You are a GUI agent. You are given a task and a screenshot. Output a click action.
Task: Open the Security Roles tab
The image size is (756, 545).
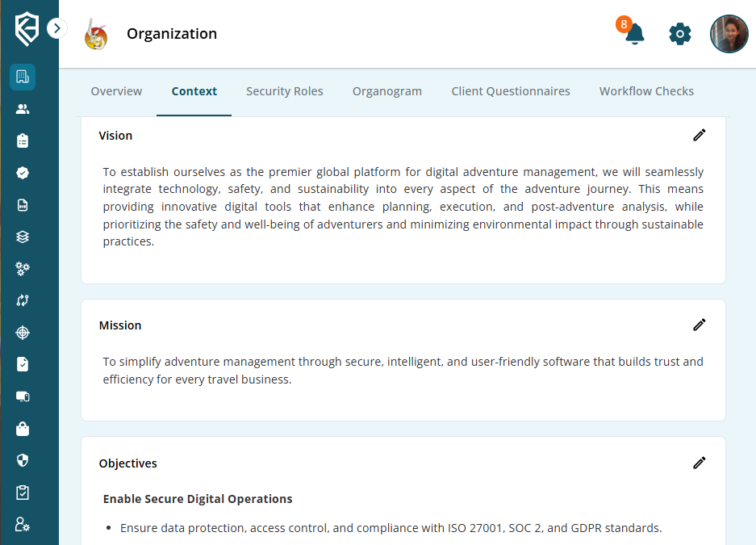(x=284, y=90)
